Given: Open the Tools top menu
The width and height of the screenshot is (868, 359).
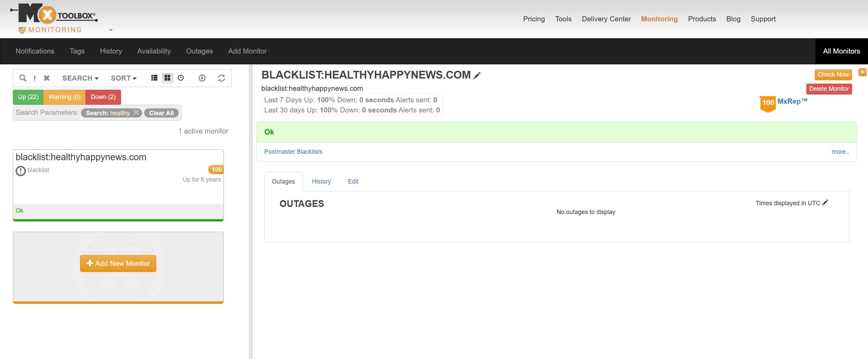Looking at the screenshot, I should [x=563, y=19].
